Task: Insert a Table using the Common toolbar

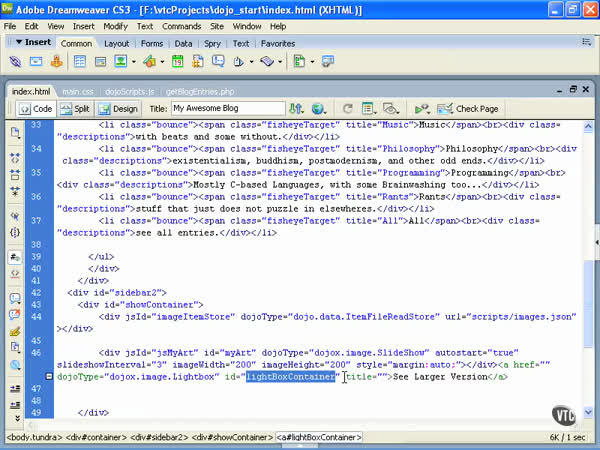Action: (x=82, y=61)
